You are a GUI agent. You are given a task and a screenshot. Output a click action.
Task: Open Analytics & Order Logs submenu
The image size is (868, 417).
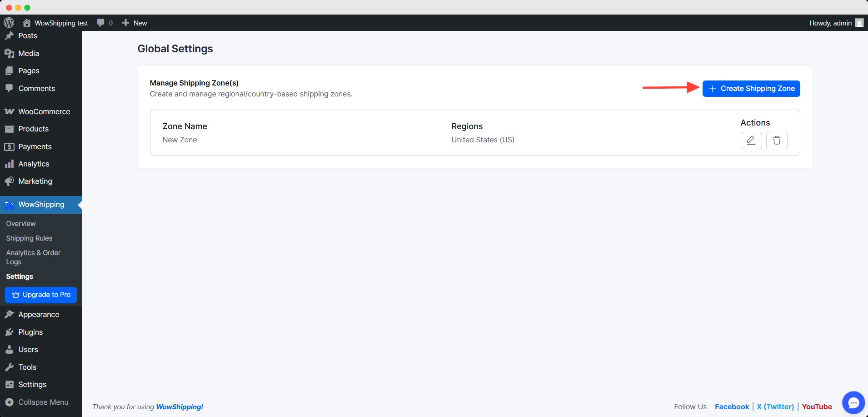[33, 257]
